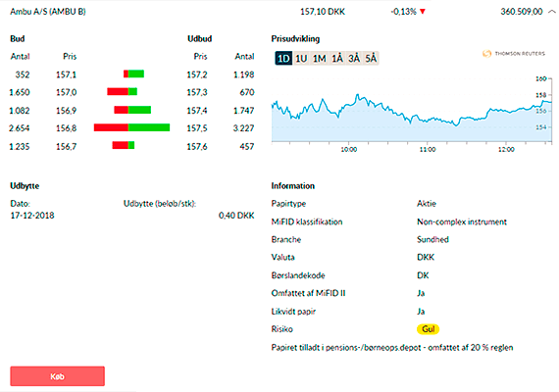The width and height of the screenshot is (559, 392).
Task: Click offer price 157,4
Action: click(197, 111)
